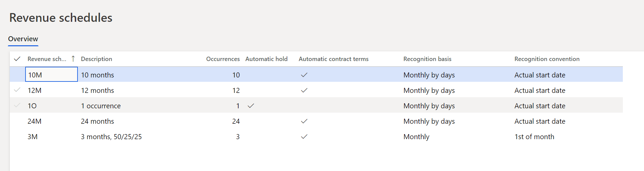Toggle Automatic contract terms for 3M row
644x171 pixels.
[304, 137]
